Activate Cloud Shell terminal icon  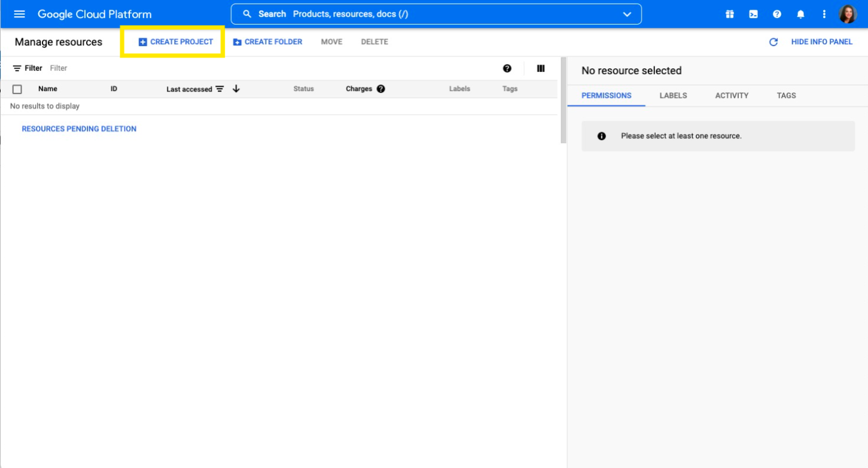click(753, 14)
